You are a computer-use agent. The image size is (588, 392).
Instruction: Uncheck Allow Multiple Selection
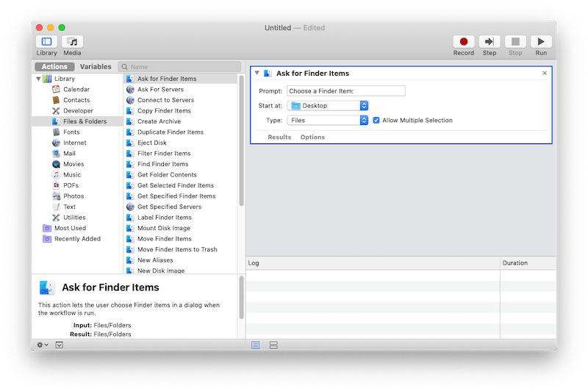coord(376,121)
